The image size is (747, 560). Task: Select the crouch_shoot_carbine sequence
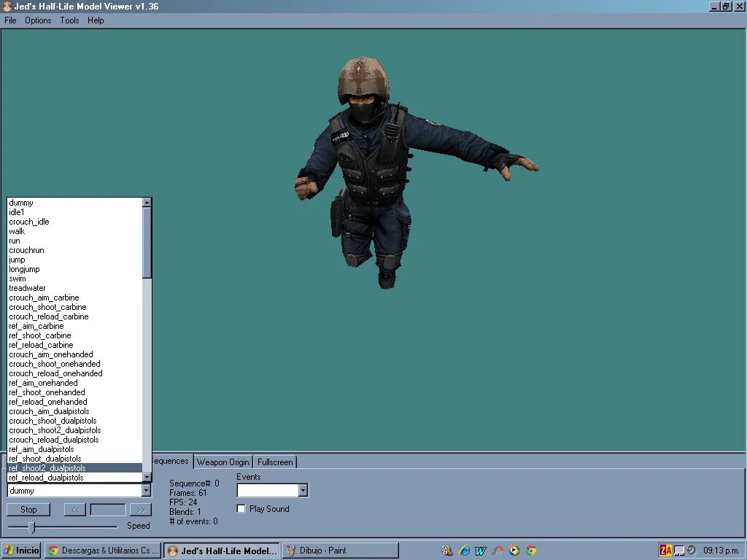(75, 307)
